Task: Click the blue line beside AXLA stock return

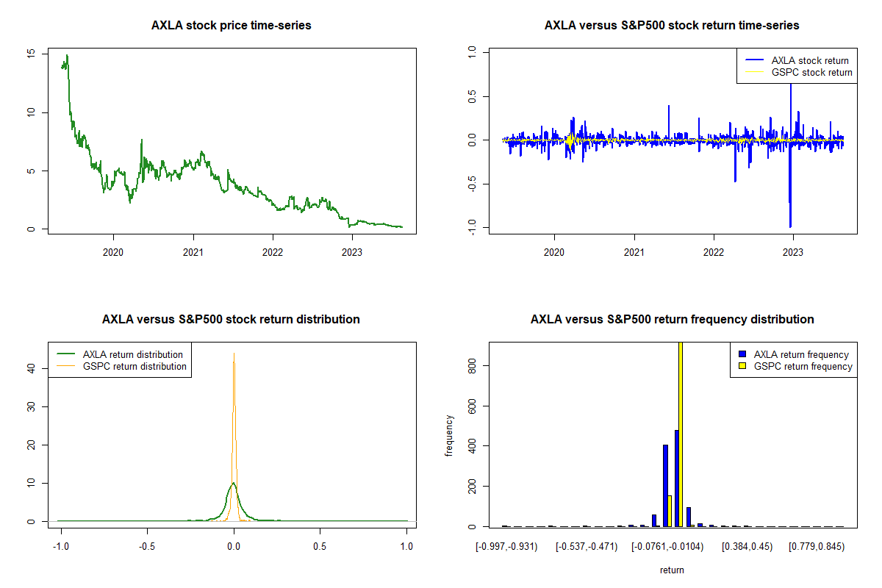Action: coord(753,60)
